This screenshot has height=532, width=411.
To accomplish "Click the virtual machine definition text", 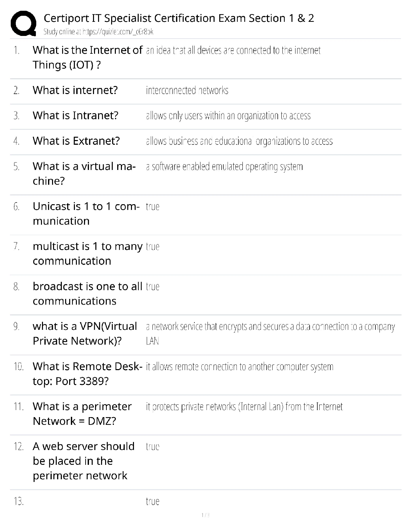I will [224, 167].
